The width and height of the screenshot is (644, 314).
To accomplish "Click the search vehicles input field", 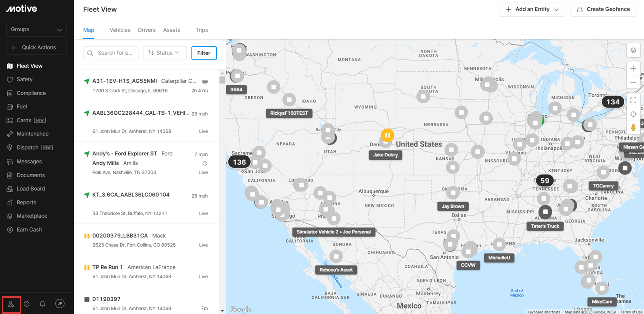I will 111,53.
